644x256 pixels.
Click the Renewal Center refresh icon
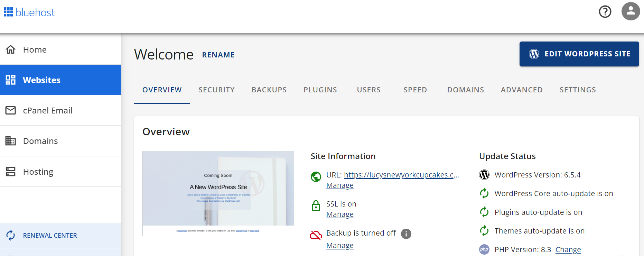(x=11, y=235)
